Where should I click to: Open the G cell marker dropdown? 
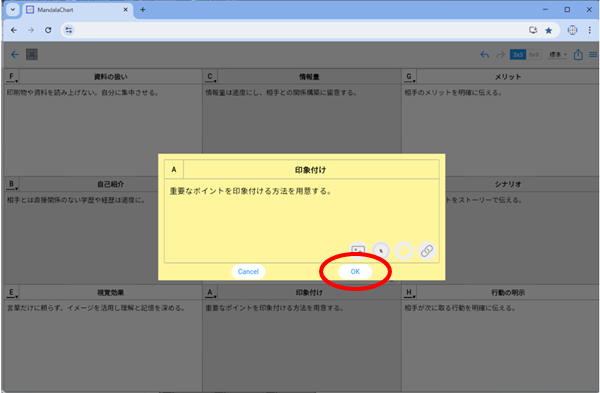click(409, 77)
